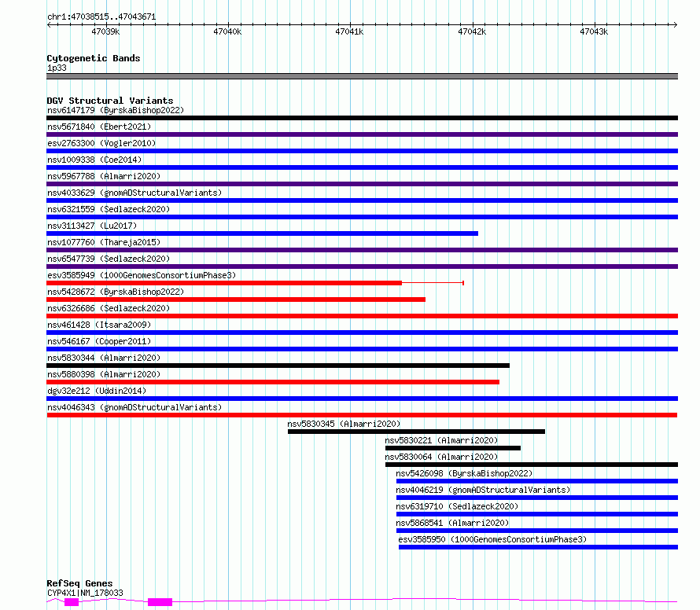Open nsv5830345 (Almarri2020) label
Viewport: 700px width, 610px height.
click(344, 424)
